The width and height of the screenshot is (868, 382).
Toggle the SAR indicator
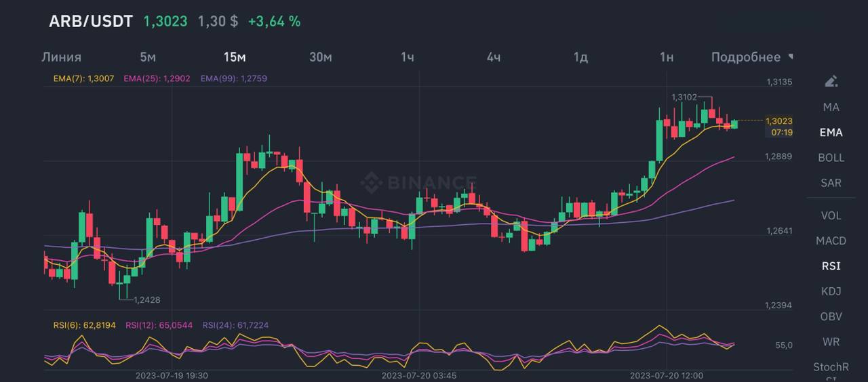831,183
